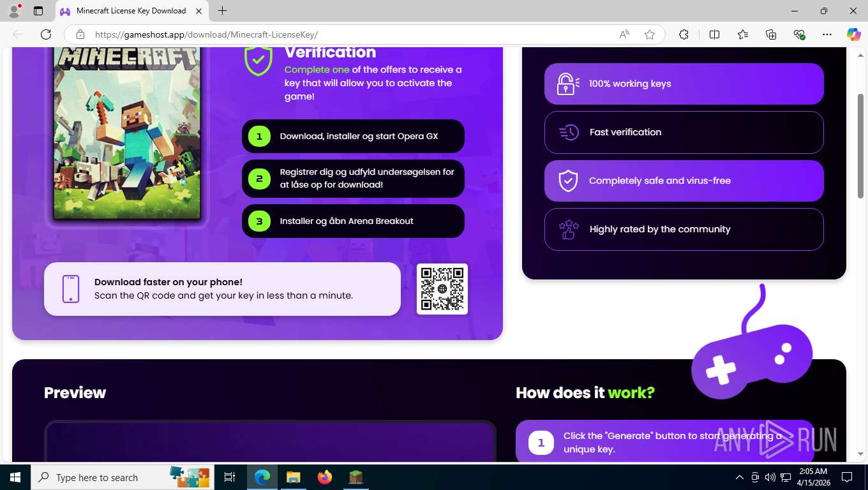Click the page vertical scrollbar thumb
The width and height of the screenshot is (868, 490).
click(860, 146)
